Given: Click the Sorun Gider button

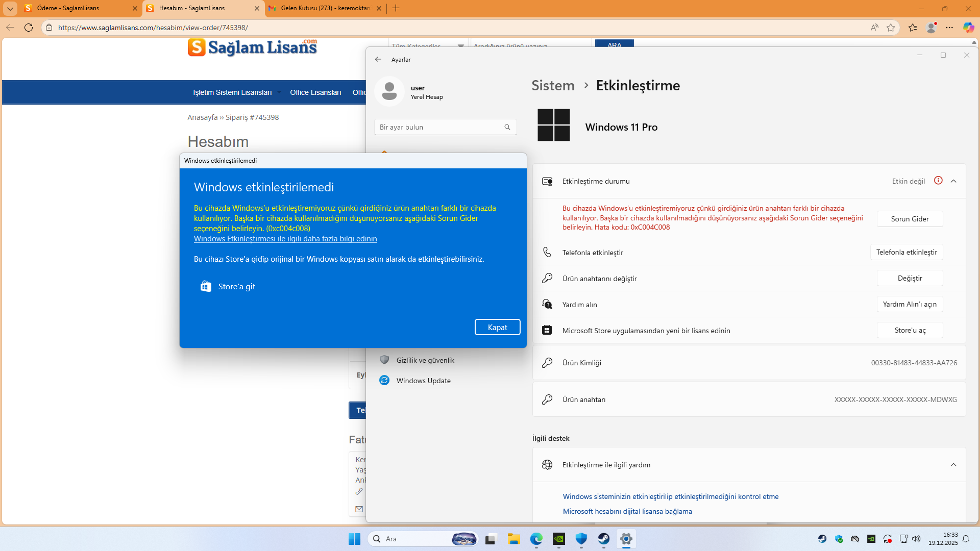Looking at the screenshot, I should click(910, 219).
